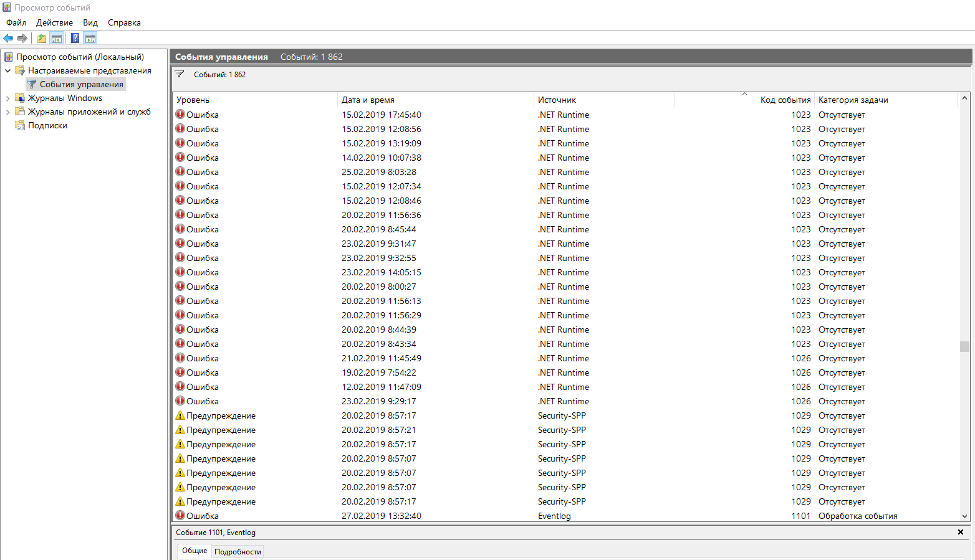Click the Back arrow toolbar icon

(x=8, y=38)
